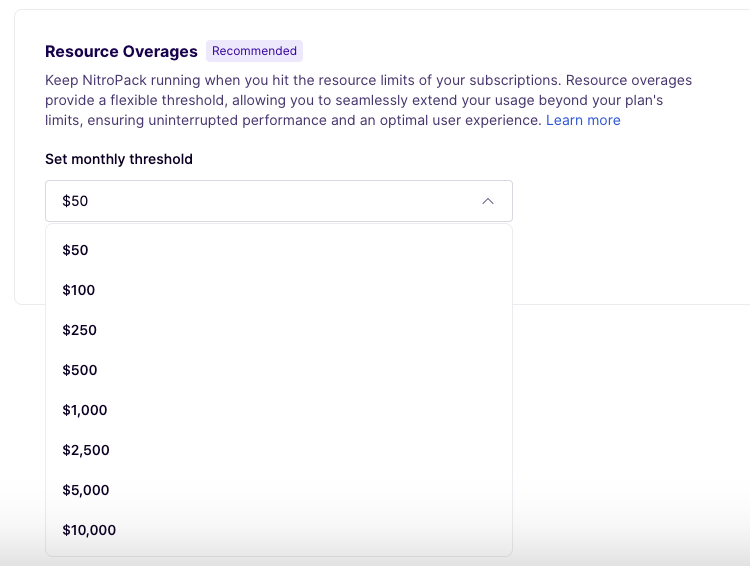Select the $10,000 maximum threshold
The image size is (750, 566).
point(89,530)
